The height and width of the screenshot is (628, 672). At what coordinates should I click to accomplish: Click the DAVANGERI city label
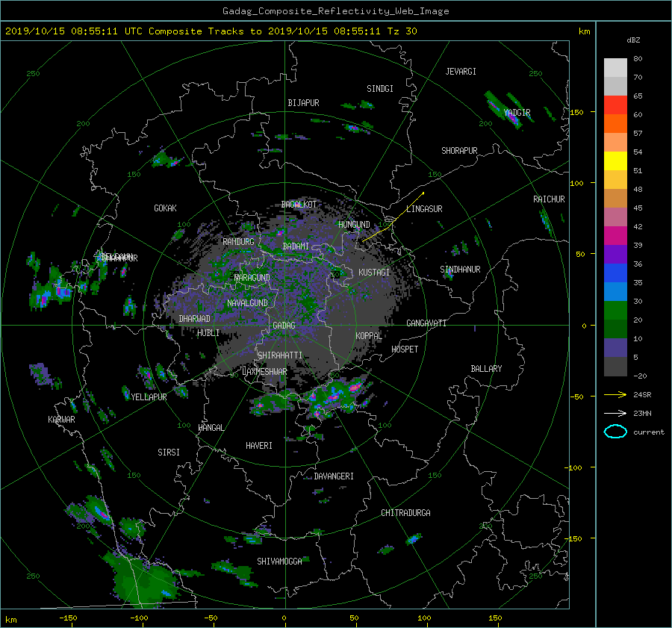(334, 476)
